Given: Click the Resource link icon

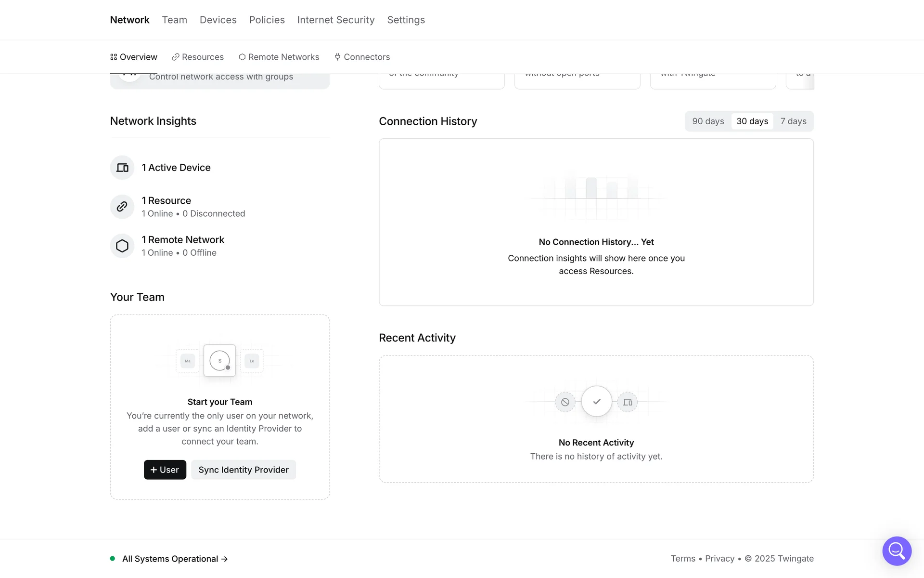Looking at the screenshot, I should pyautogui.click(x=122, y=207).
